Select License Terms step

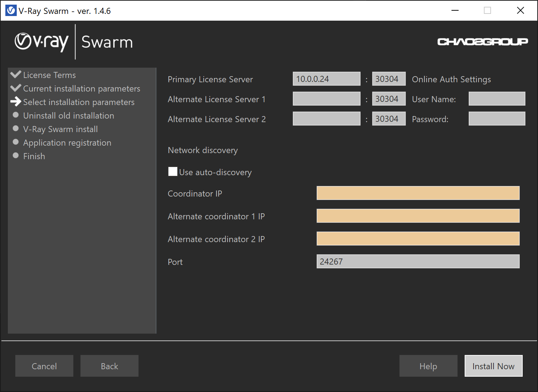click(x=49, y=75)
